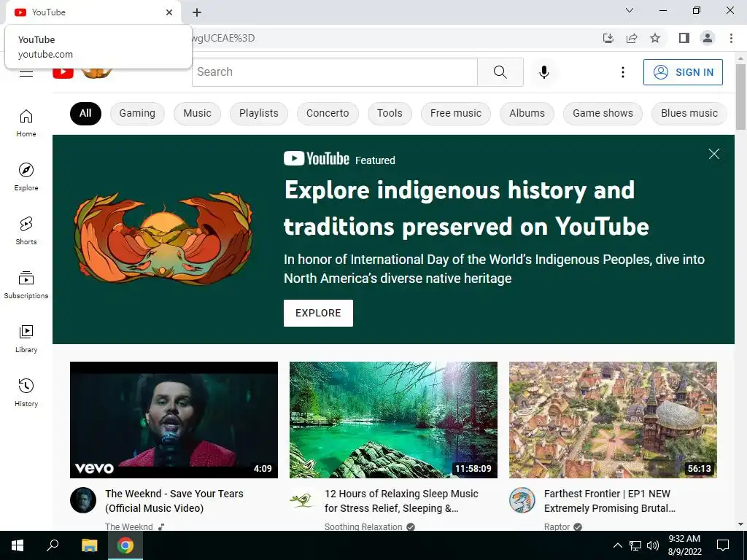Click The Weeknd channel avatar

tap(83, 500)
